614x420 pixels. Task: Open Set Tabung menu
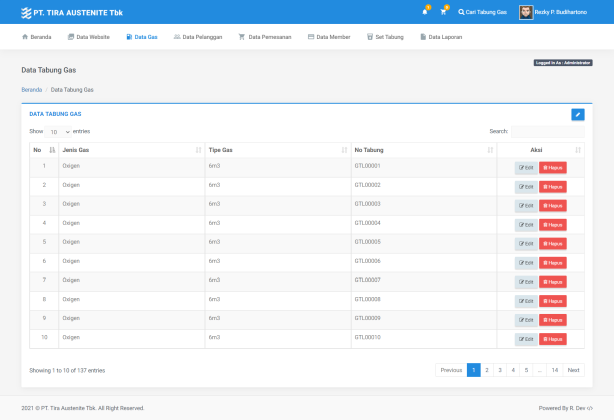click(x=385, y=37)
